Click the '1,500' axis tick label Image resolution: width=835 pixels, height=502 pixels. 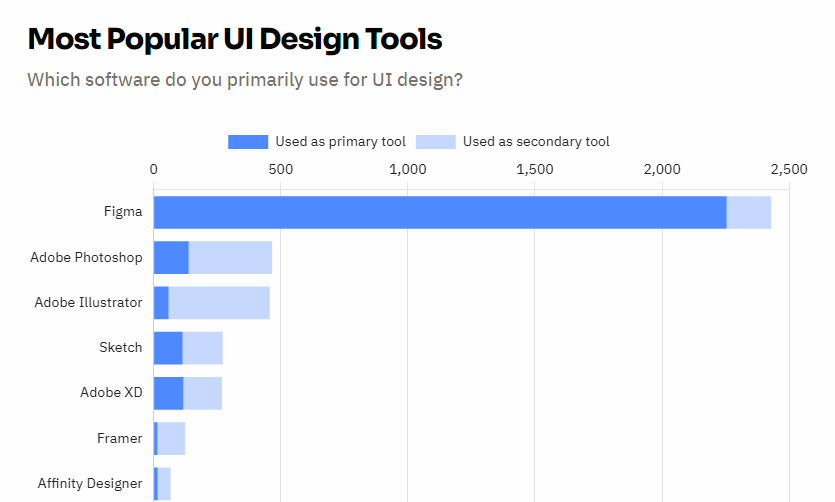[x=535, y=169]
